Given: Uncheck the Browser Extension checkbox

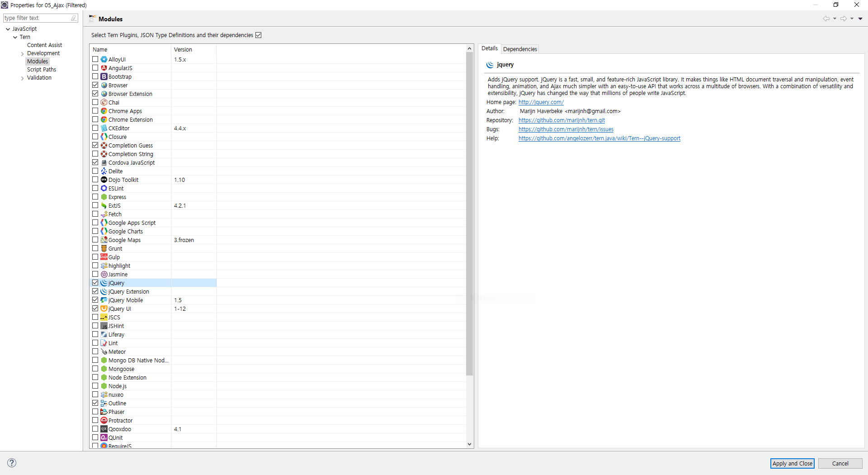Looking at the screenshot, I should [95, 94].
